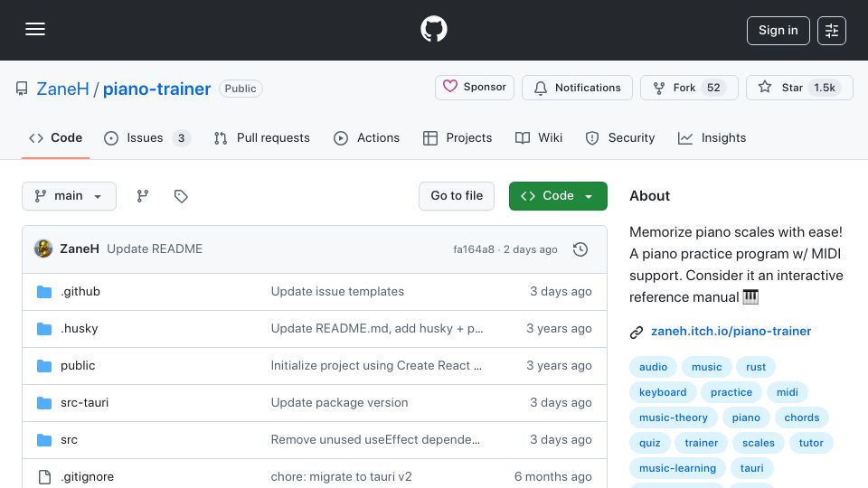View branches via branch icon
Image resolution: width=868 pixels, height=488 pixels.
click(143, 196)
